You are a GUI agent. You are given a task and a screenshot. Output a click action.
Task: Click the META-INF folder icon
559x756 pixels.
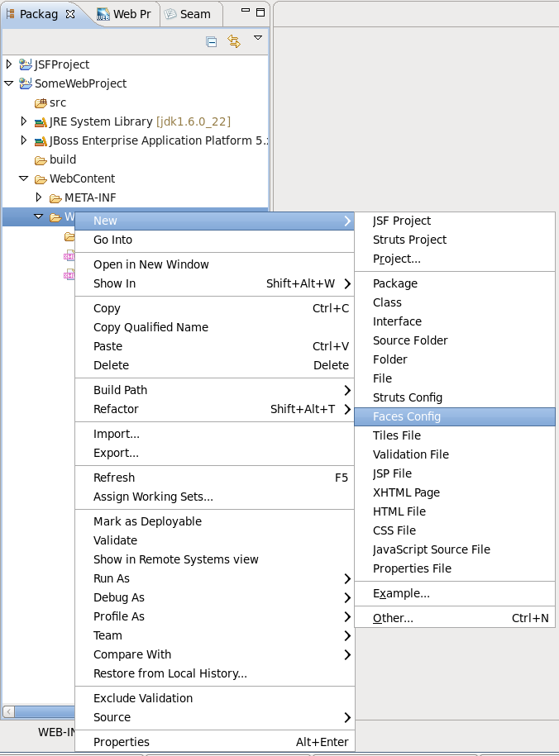tap(55, 198)
